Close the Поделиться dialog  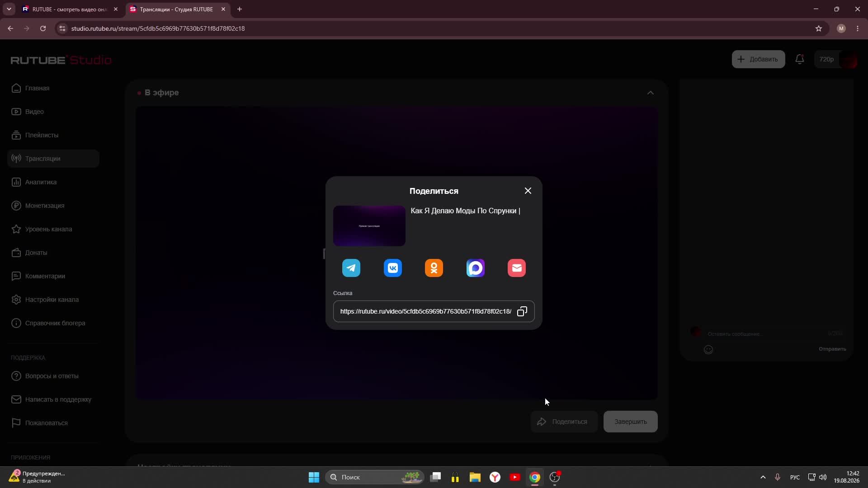coord(528,191)
